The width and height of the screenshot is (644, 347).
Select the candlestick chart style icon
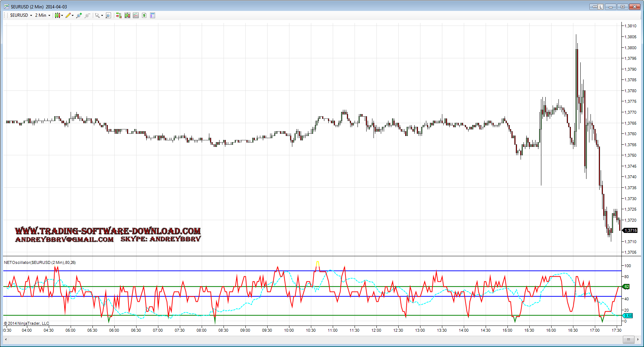pyautogui.click(x=57, y=15)
